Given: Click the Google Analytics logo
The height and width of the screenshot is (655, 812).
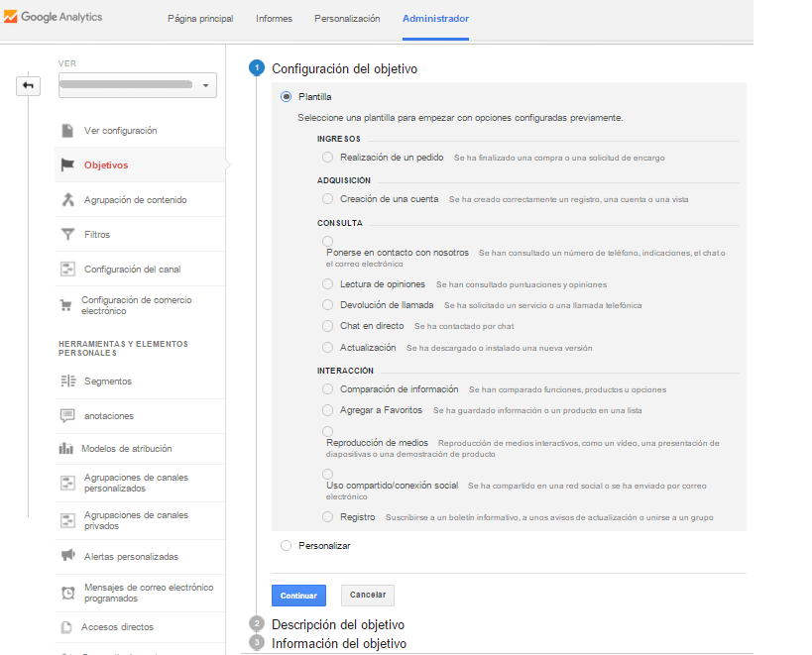Looking at the screenshot, I should (54, 18).
